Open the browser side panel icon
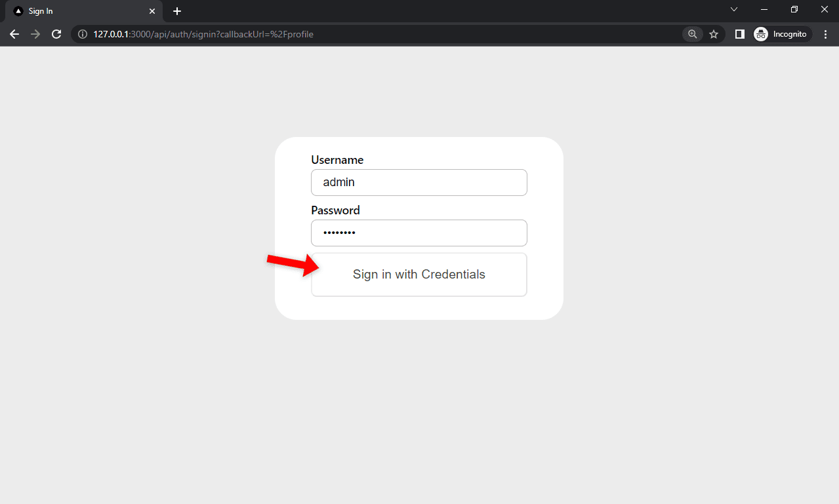 [739, 34]
